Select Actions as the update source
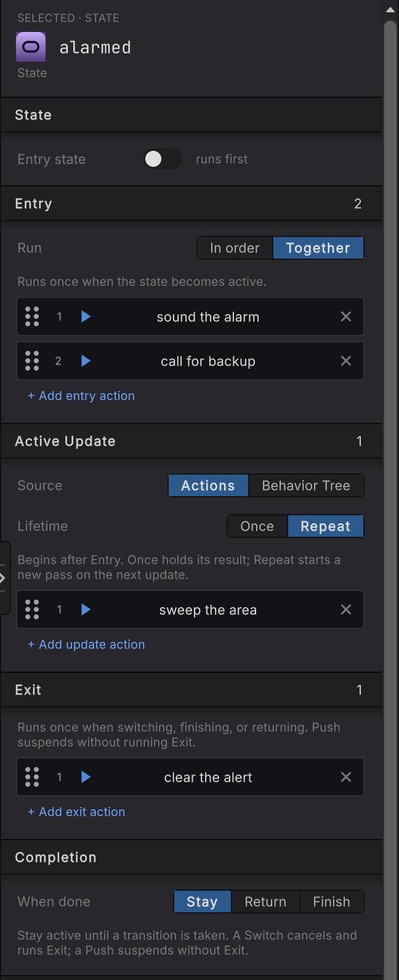The height and width of the screenshot is (980, 399). click(208, 486)
